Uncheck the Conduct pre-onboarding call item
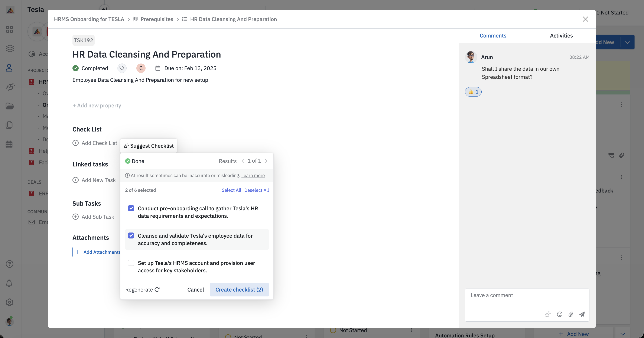The height and width of the screenshot is (338, 644). (131, 208)
